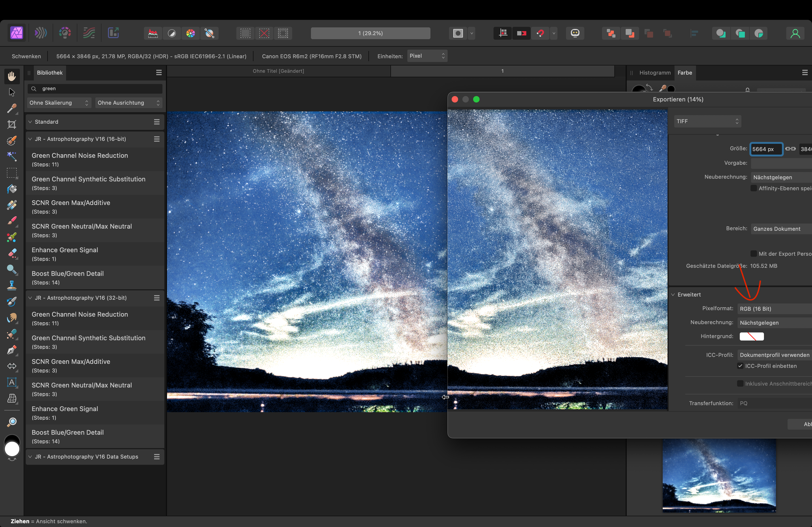Collapse the Standard macro category
This screenshot has width=812, height=527.
tap(30, 122)
